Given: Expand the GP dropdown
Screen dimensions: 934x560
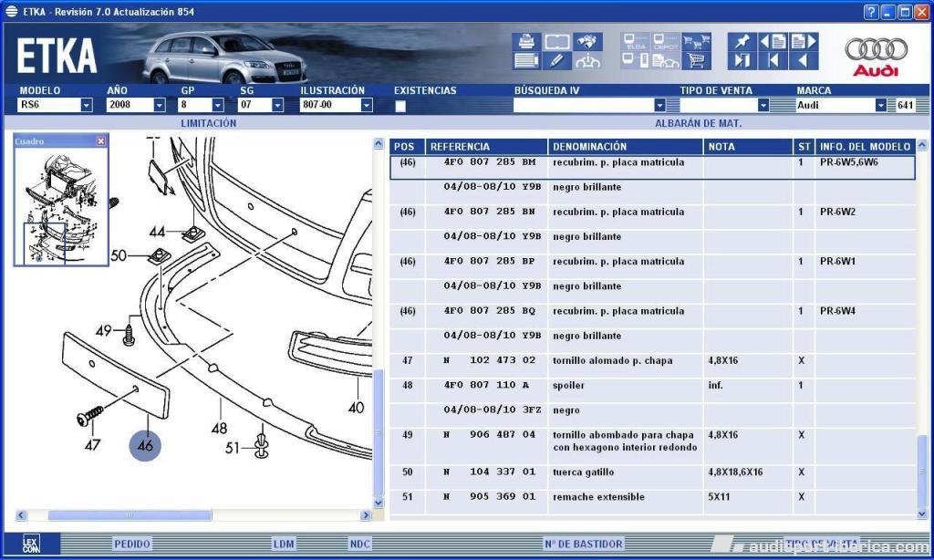Looking at the screenshot, I should point(218,105).
